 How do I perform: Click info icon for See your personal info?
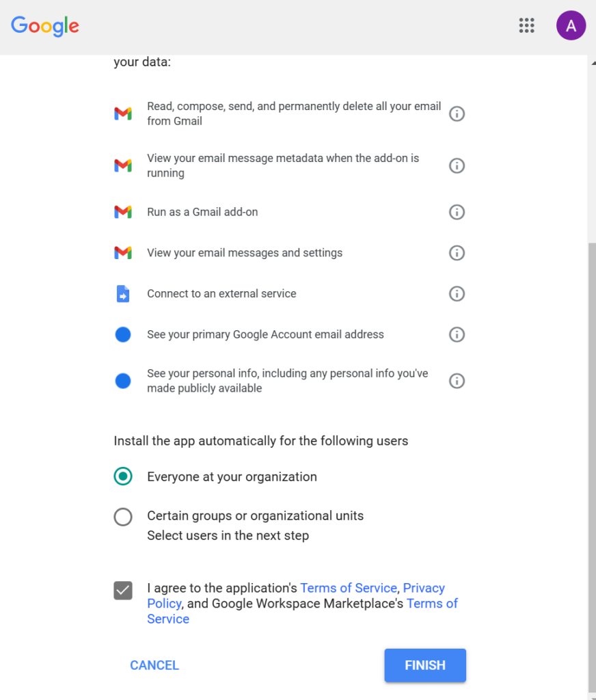pyautogui.click(x=457, y=381)
